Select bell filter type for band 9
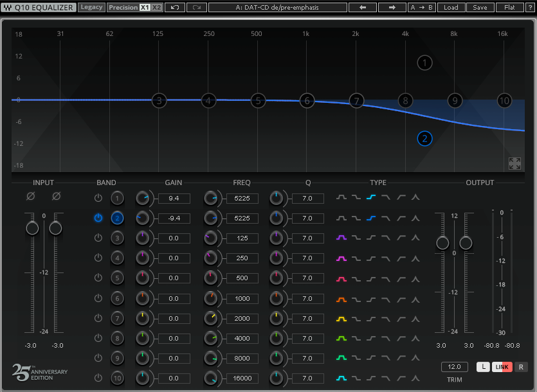 (341, 358)
